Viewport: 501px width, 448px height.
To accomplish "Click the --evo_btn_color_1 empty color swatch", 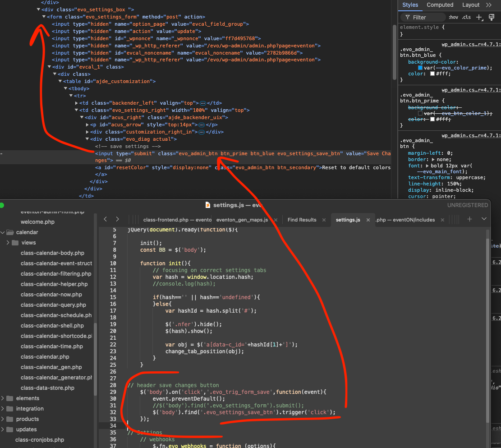I will pos(420,114).
